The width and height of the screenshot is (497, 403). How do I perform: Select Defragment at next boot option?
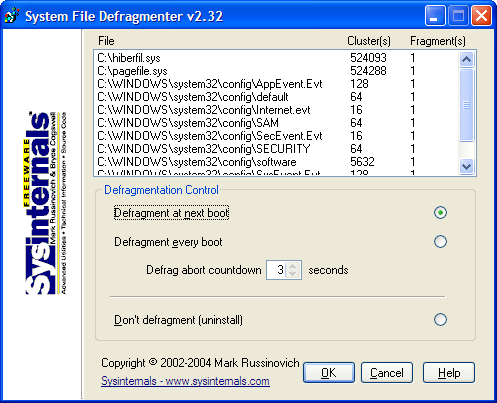pos(440,213)
